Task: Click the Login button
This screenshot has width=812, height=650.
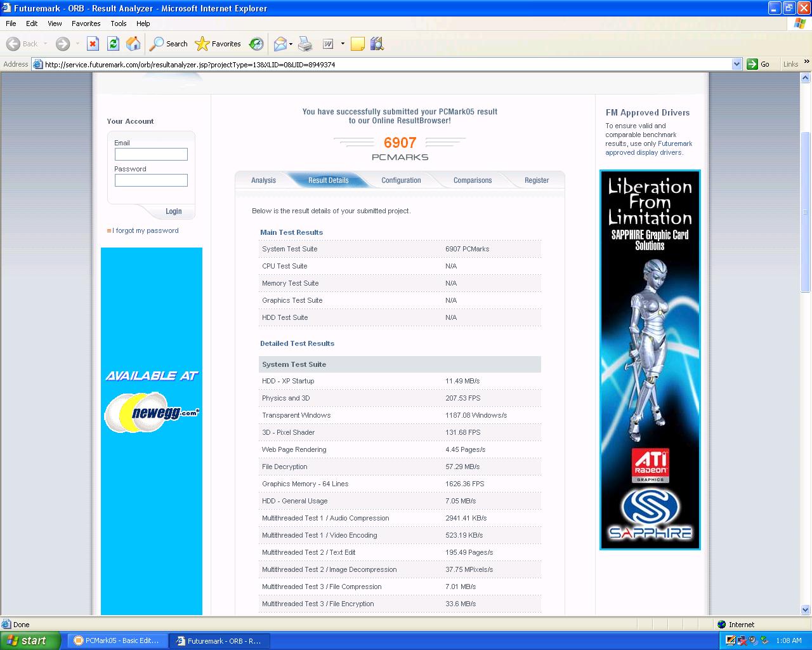Action: pyautogui.click(x=173, y=211)
